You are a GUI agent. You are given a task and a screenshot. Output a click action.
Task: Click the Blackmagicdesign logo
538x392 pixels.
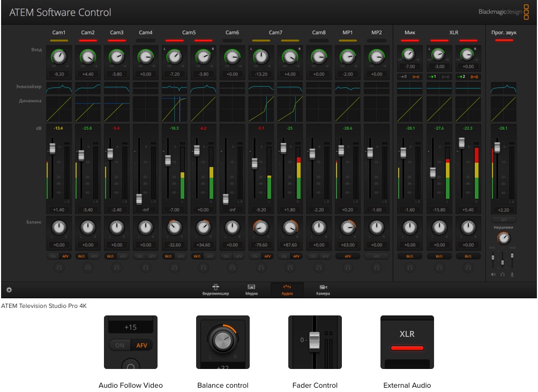pos(503,12)
